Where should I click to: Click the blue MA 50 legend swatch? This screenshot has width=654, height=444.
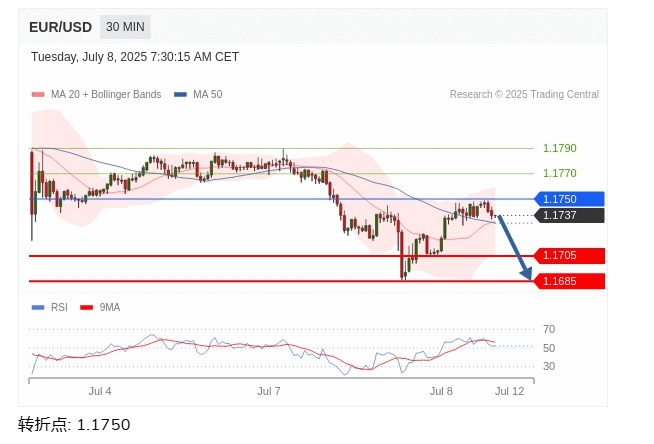point(180,95)
